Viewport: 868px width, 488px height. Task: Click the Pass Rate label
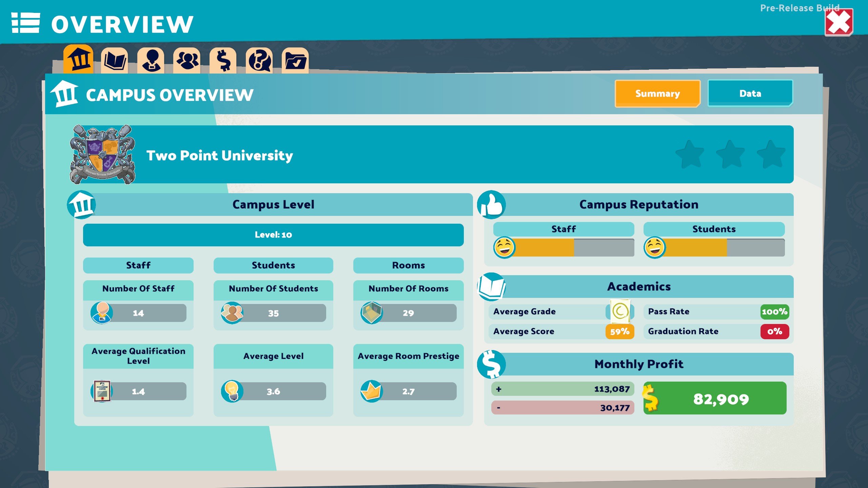click(669, 311)
